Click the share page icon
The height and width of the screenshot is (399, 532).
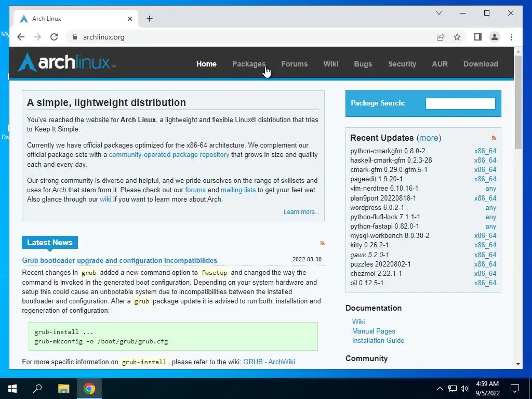(x=441, y=37)
